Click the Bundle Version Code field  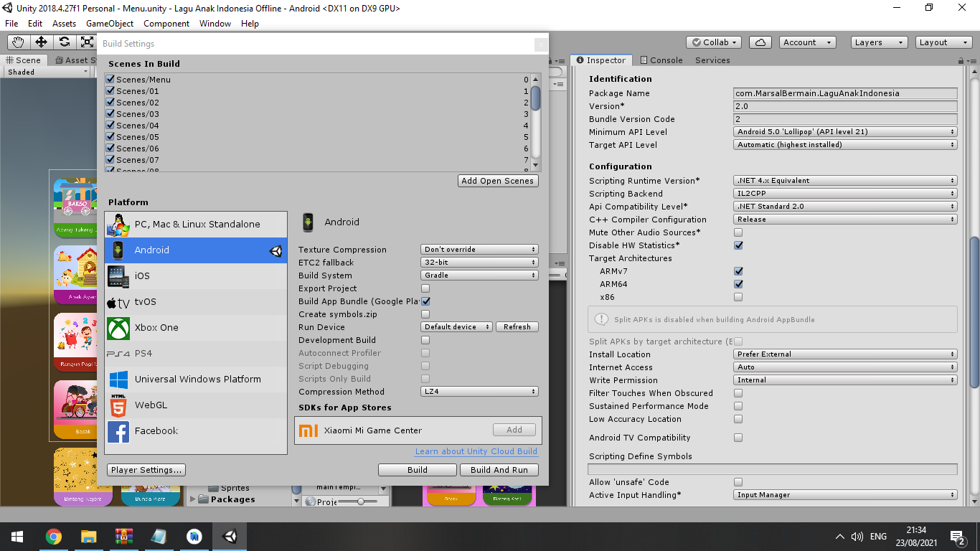point(846,119)
